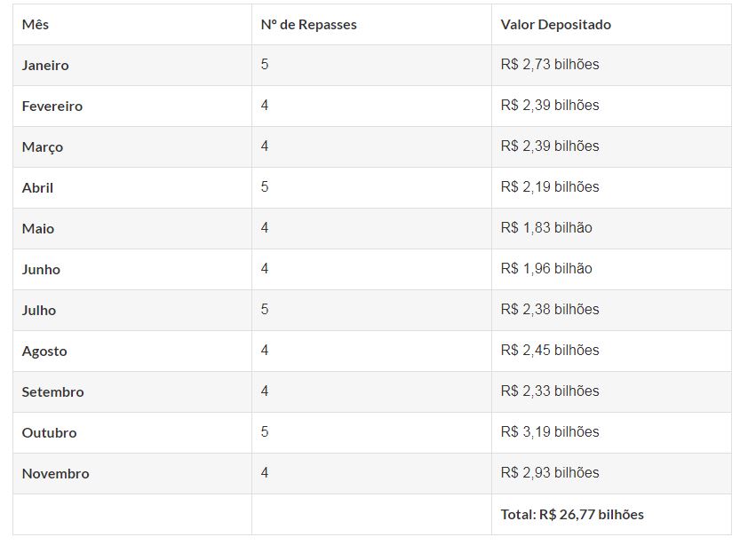Select the repasses count in the Abril row
756x545 pixels.
[265, 187]
